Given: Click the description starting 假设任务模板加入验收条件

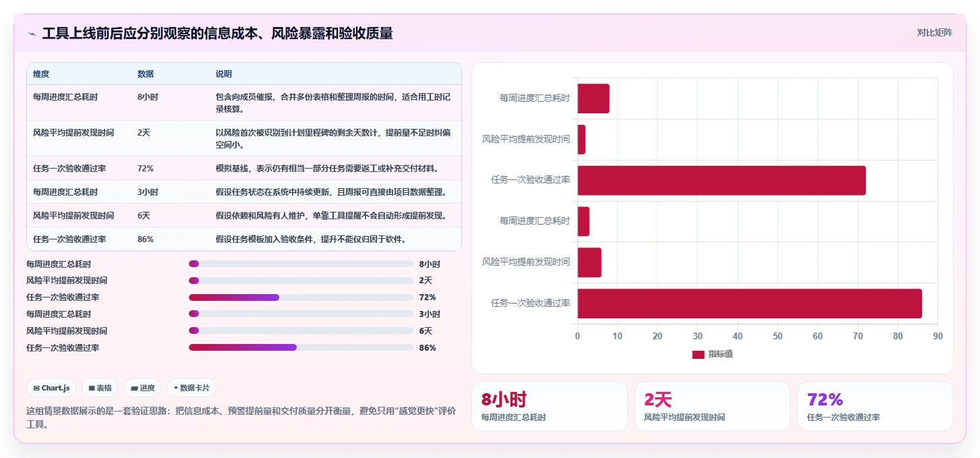Looking at the screenshot, I should click(311, 239).
